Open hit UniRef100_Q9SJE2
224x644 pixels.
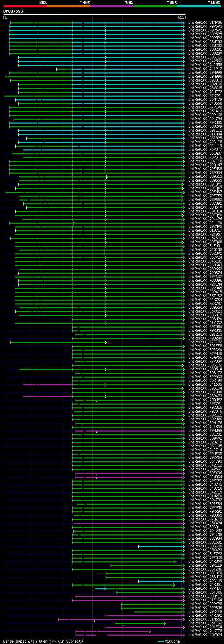205,57
